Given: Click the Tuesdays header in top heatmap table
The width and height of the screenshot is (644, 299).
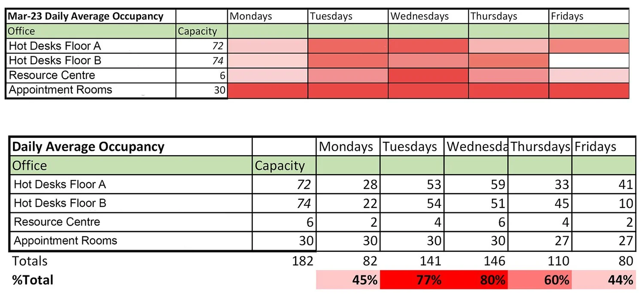Looking at the screenshot, I should (x=348, y=16).
